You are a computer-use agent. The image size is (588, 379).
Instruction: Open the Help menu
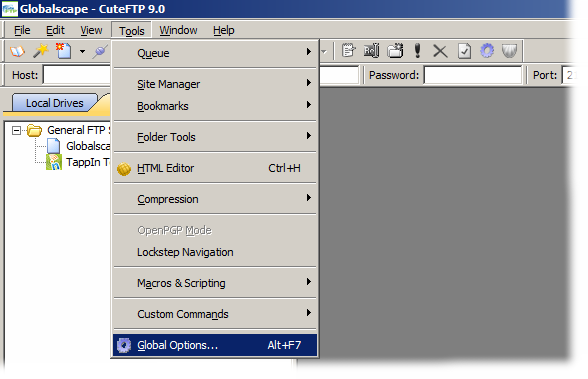224,30
